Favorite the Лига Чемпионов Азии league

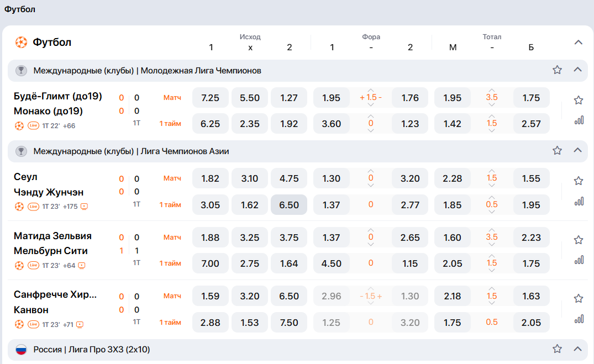click(557, 151)
